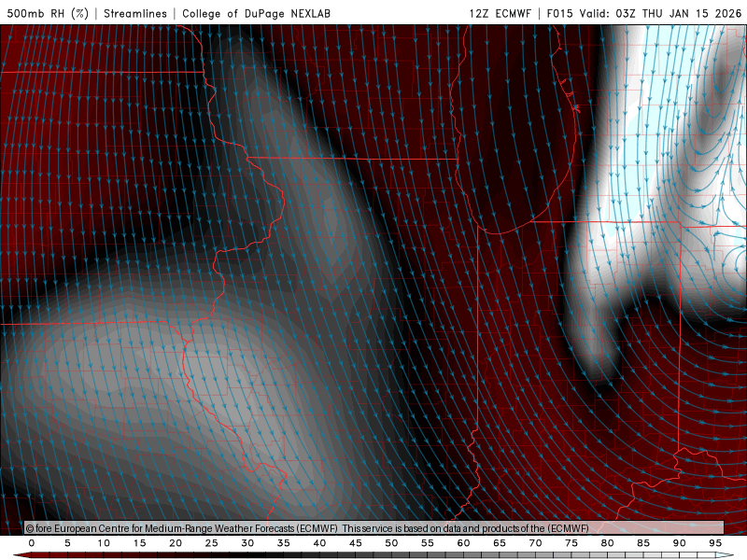
Task: Click the "65" value on the color scale
Action: click(x=500, y=543)
